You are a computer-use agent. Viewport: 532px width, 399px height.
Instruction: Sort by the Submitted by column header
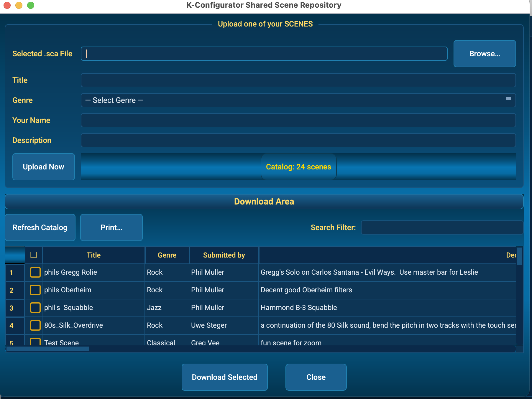tap(224, 255)
